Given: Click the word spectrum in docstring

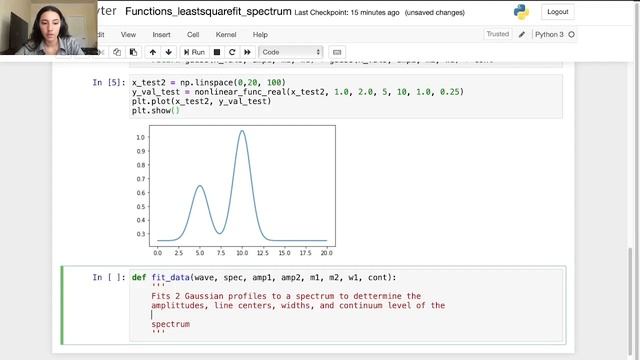Looking at the screenshot, I should pos(171,324).
